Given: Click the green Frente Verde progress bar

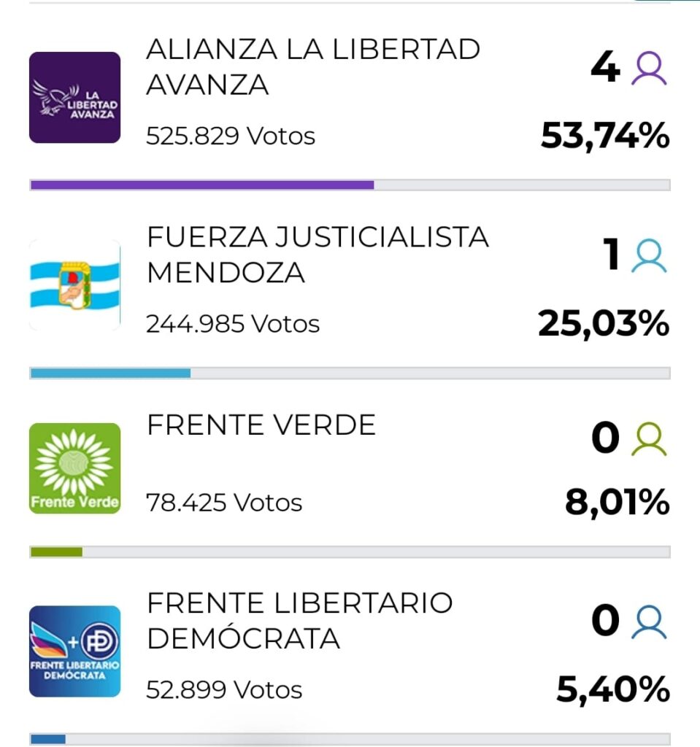Looking at the screenshot, I should (56, 551).
